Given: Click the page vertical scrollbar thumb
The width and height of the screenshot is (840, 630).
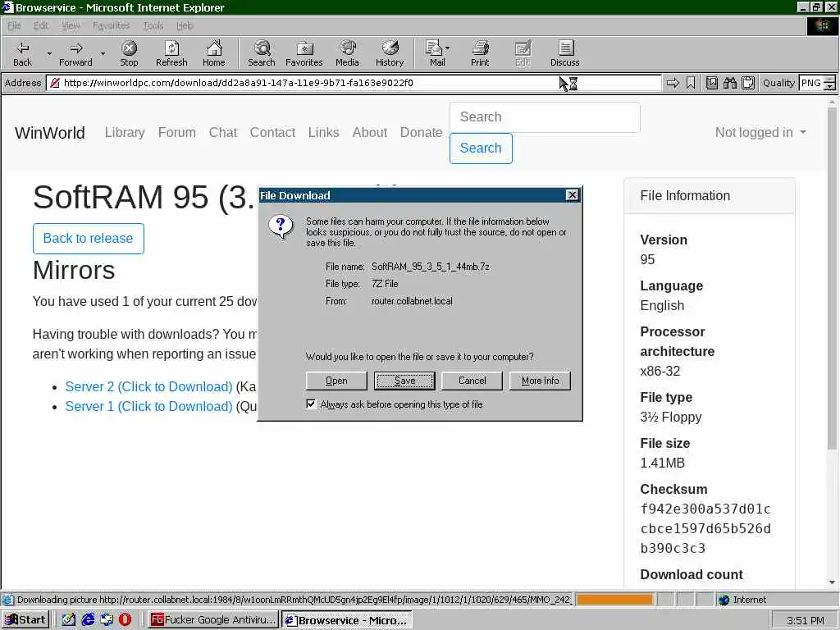Looking at the screenshot, I should (832, 277).
